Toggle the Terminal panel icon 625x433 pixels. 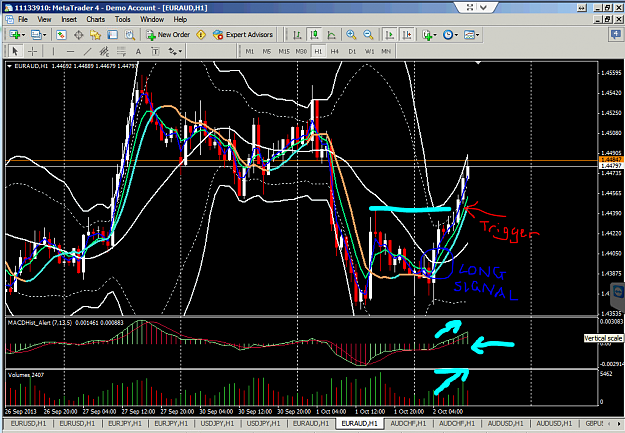coord(113,35)
